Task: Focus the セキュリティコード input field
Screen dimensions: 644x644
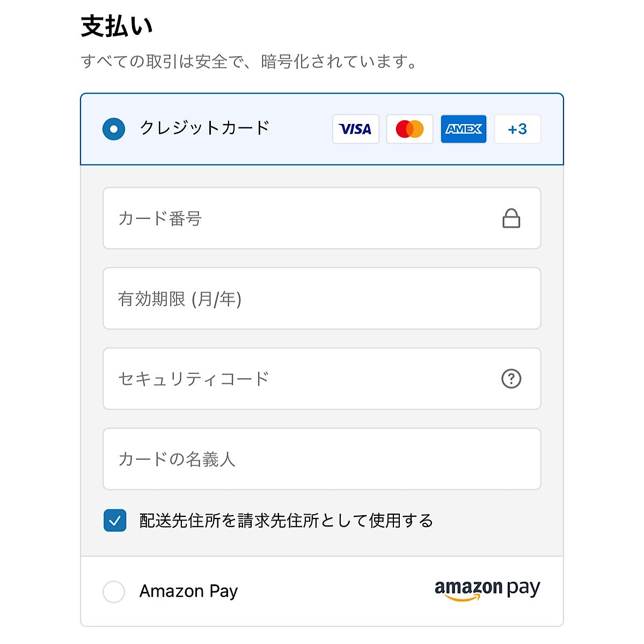Action: pyautogui.click(x=301, y=379)
